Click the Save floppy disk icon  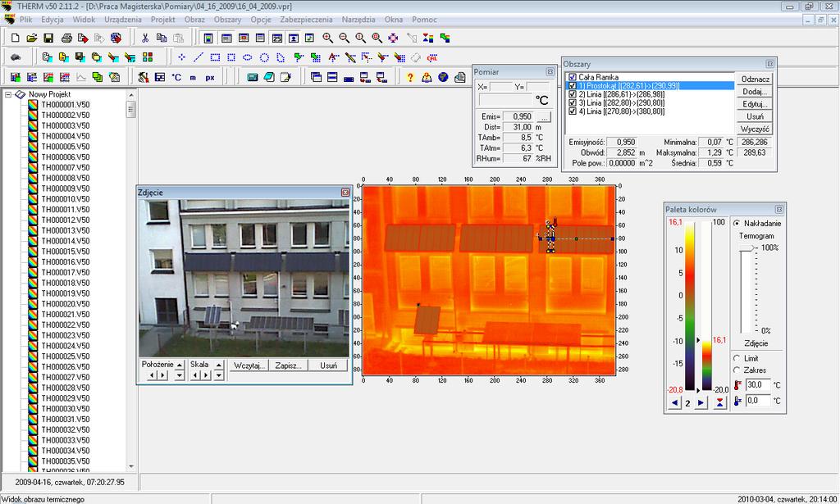[x=48, y=38]
